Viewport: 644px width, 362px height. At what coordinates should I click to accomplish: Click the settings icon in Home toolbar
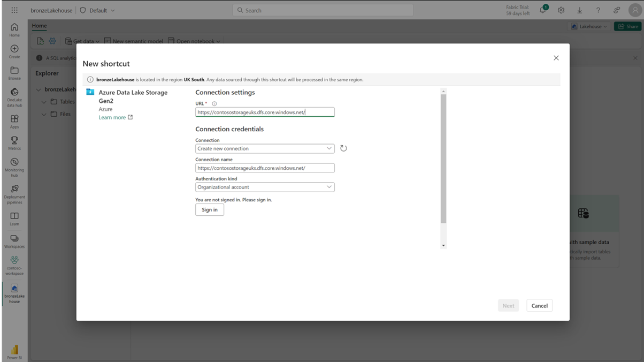(52, 41)
